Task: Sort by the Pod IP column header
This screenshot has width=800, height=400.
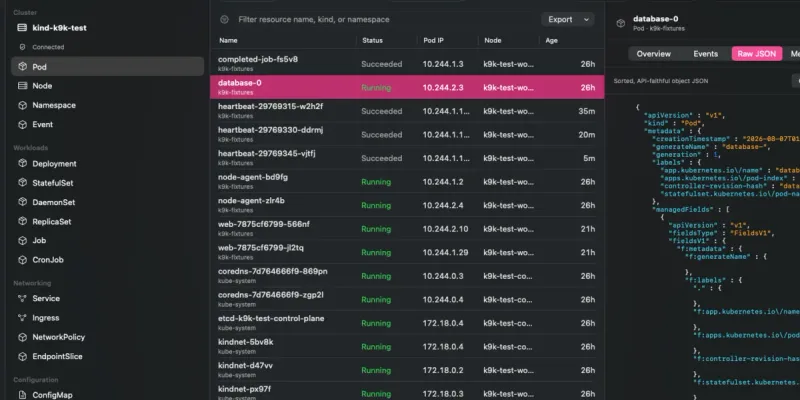Action: coord(434,40)
